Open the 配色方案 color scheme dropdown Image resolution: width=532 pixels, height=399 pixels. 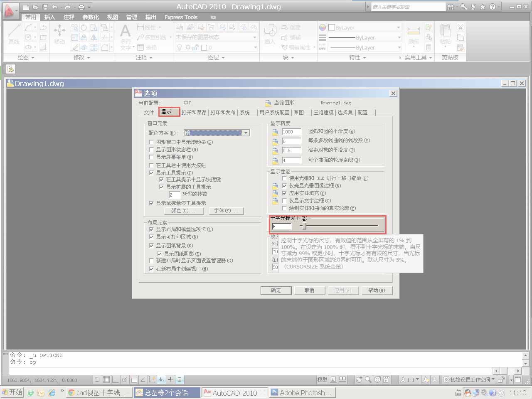(x=246, y=133)
